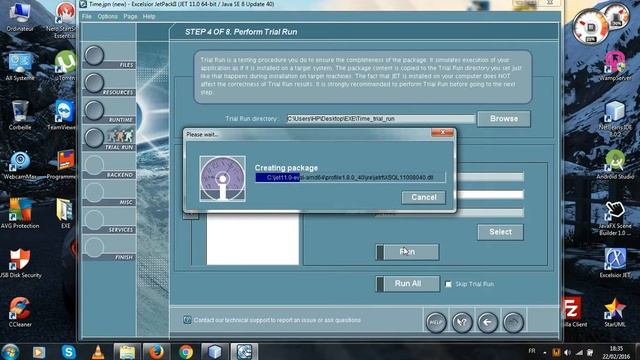This screenshot has height=360, width=640.
Task: Open StarUML desktop shortcut
Action: [x=615, y=313]
